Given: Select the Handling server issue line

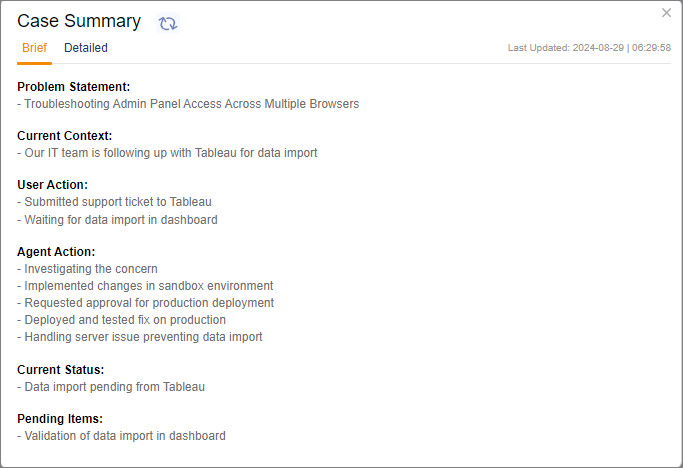Looking at the screenshot, I should (x=140, y=337).
